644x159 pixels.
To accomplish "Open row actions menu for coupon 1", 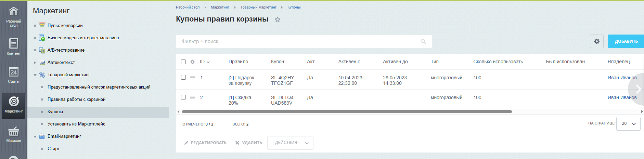I will coord(193,78).
